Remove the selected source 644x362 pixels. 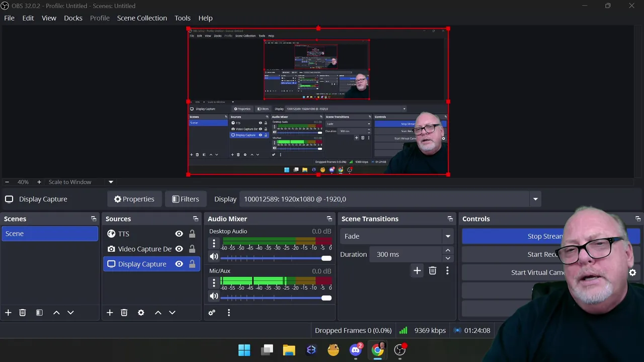[x=124, y=313]
